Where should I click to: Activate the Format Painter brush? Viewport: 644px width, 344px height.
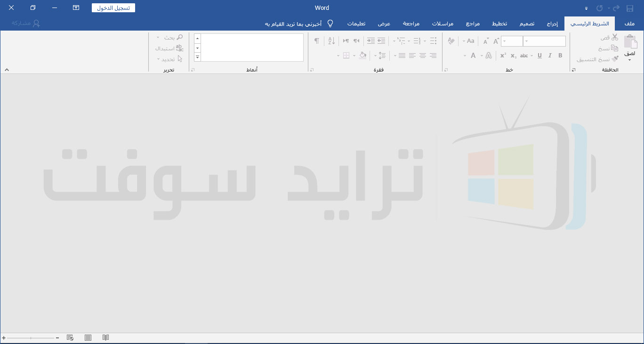[615, 59]
